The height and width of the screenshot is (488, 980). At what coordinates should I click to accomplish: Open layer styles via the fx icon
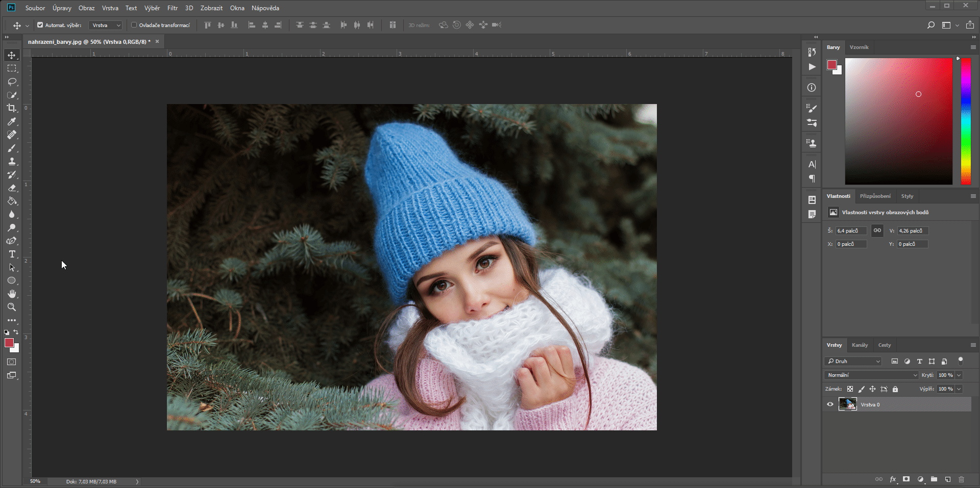[x=893, y=479]
